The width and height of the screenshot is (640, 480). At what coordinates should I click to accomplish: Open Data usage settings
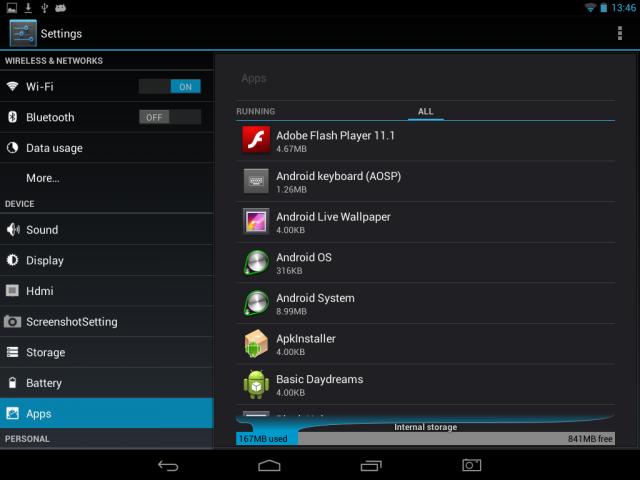click(54, 148)
